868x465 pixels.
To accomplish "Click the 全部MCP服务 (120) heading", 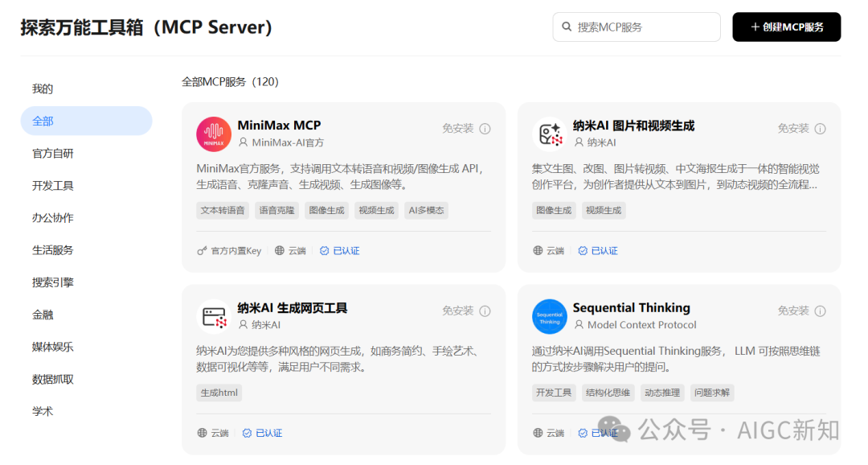I will [231, 82].
